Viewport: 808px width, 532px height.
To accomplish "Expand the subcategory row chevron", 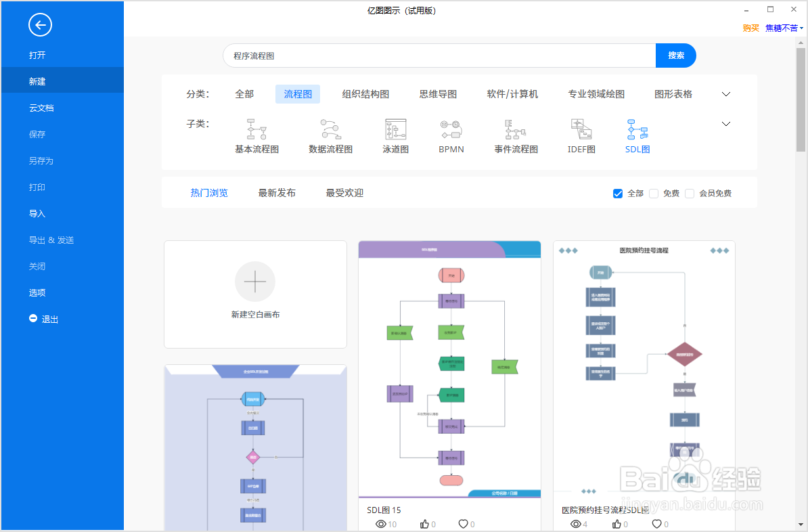I will (725, 124).
